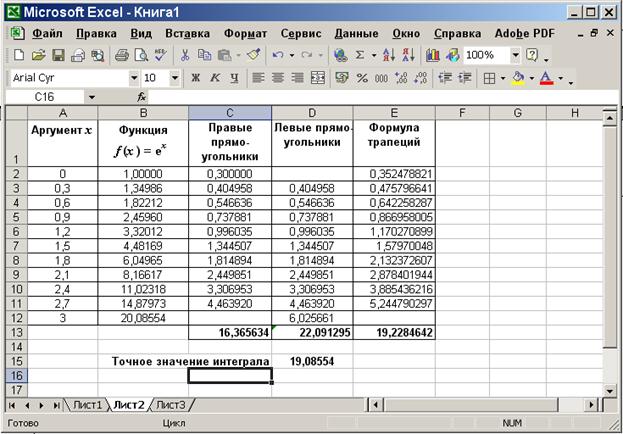Click the Insert Function fx icon
The width and height of the screenshot is (623, 434).
142,97
